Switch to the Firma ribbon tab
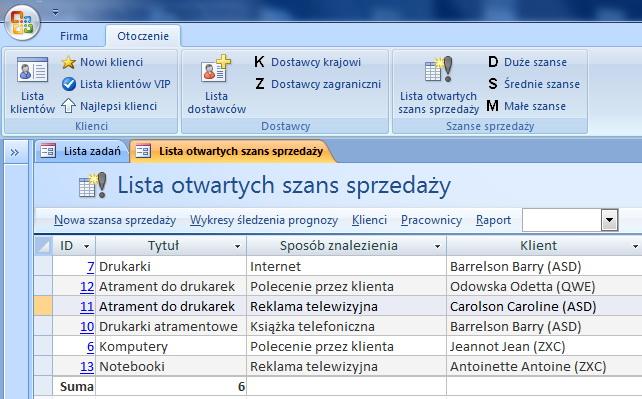The image size is (642, 399). click(x=74, y=36)
